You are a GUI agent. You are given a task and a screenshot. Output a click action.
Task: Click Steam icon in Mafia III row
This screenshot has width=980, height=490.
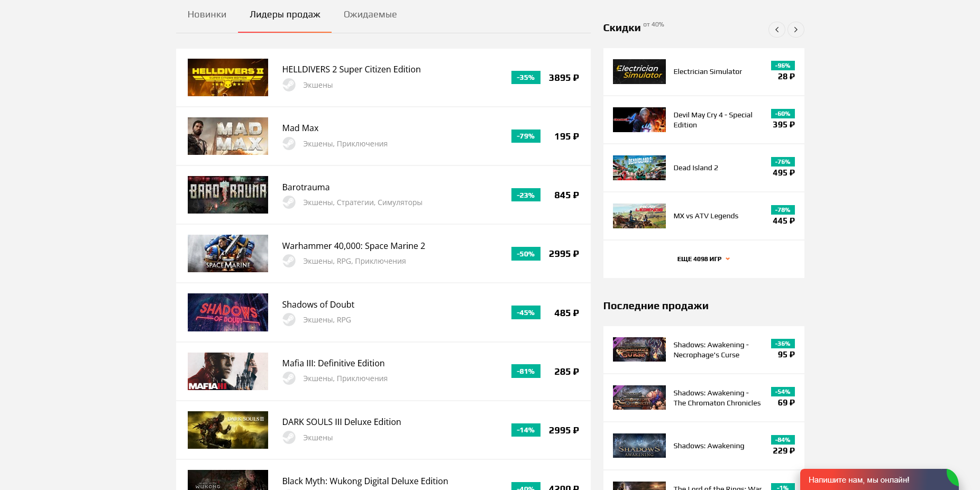coord(289,378)
